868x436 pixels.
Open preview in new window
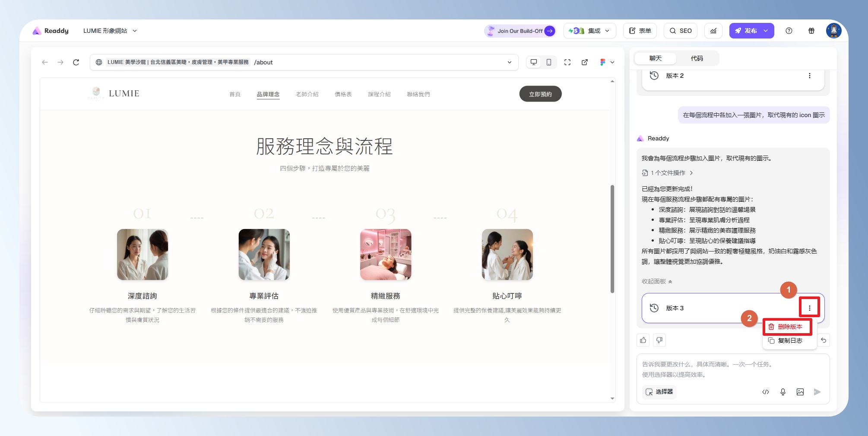(x=585, y=62)
